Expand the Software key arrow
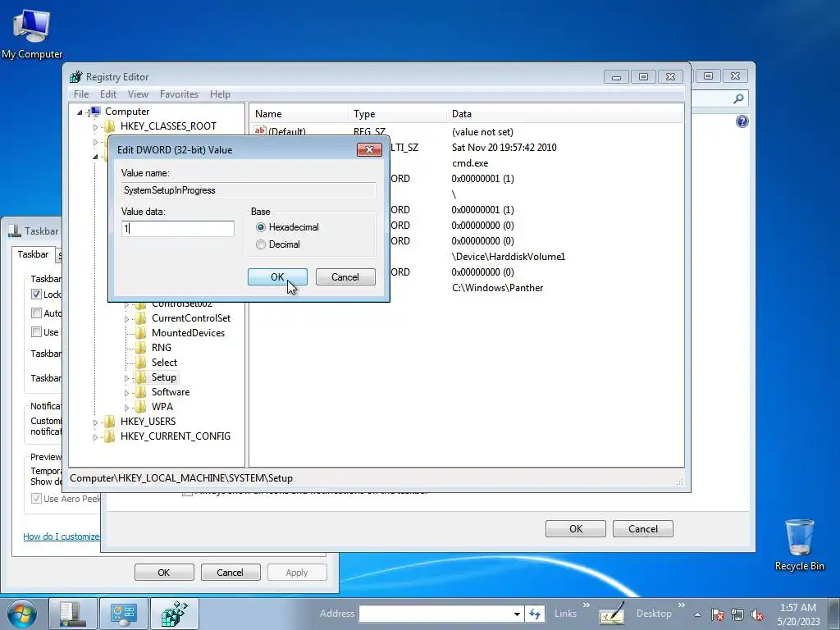 click(x=126, y=393)
